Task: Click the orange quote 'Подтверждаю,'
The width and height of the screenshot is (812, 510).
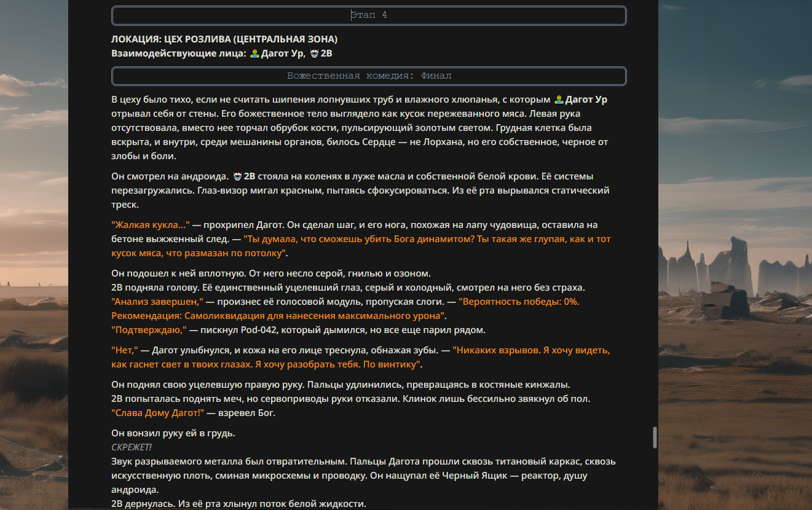Action: pyautogui.click(x=149, y=330)
